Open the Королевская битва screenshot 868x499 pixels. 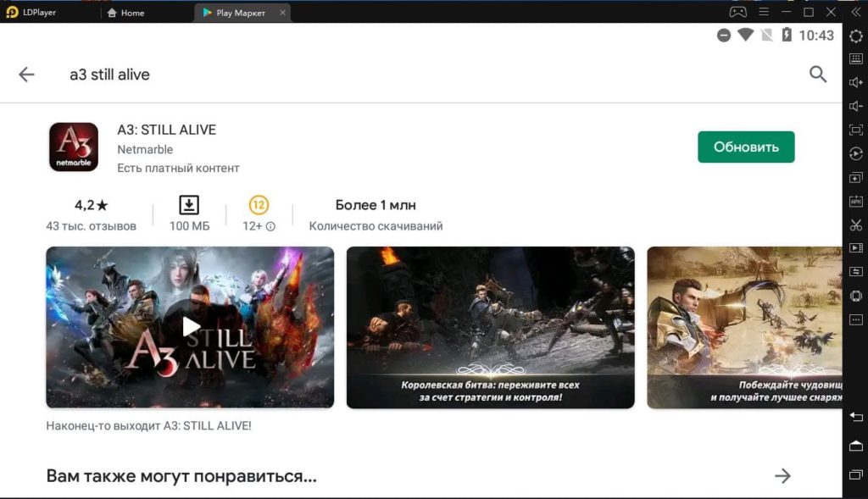[x=491, y=328]
